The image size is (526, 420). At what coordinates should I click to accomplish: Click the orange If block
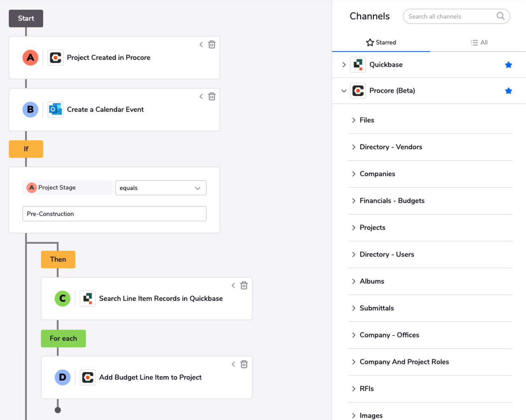coord(26,149)
